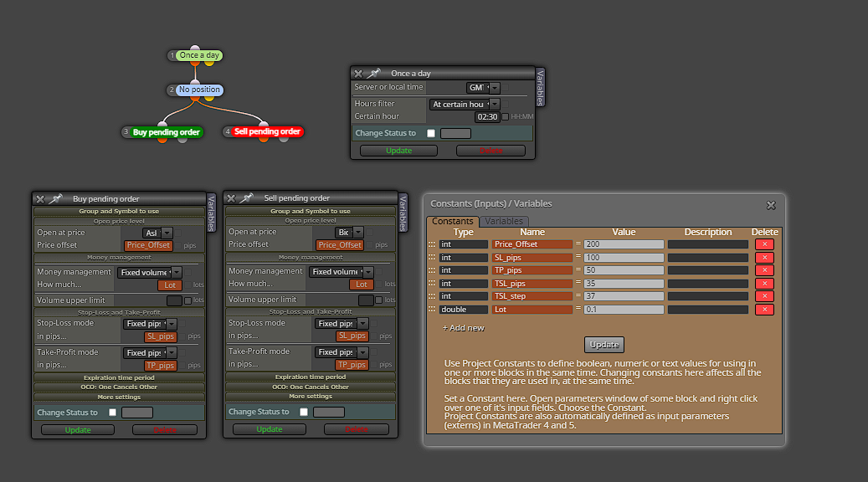Select the green Buy pending order node
This screenshot has height=482, width=868.
[x=166, y=132]
